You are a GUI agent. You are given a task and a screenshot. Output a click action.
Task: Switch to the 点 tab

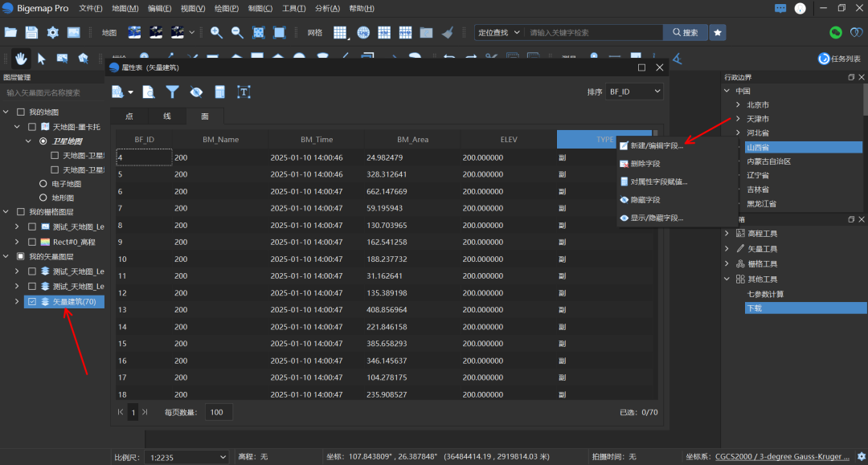pos(129,116)
